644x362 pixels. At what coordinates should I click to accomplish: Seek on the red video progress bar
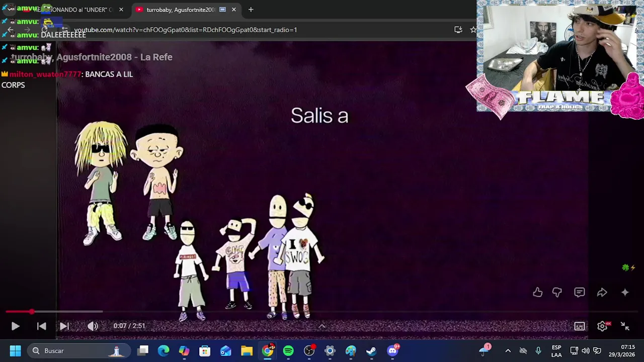[x=322, y=312]
